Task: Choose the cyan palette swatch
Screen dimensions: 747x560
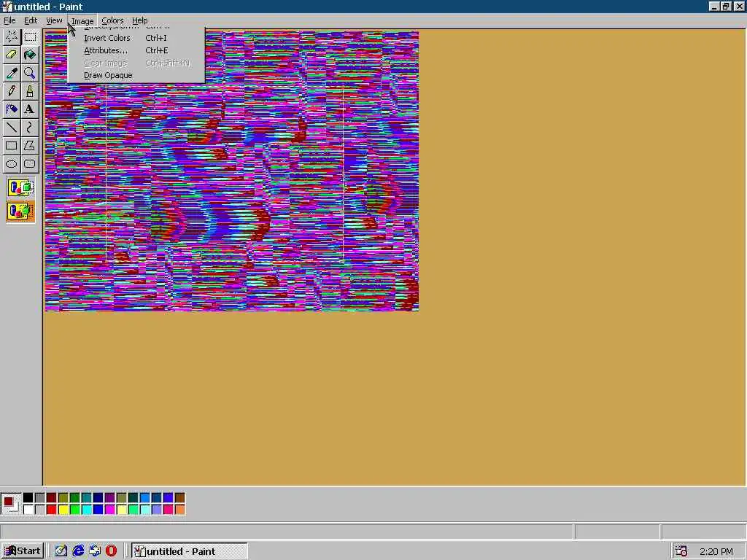Action: click(x=86, y=510)
